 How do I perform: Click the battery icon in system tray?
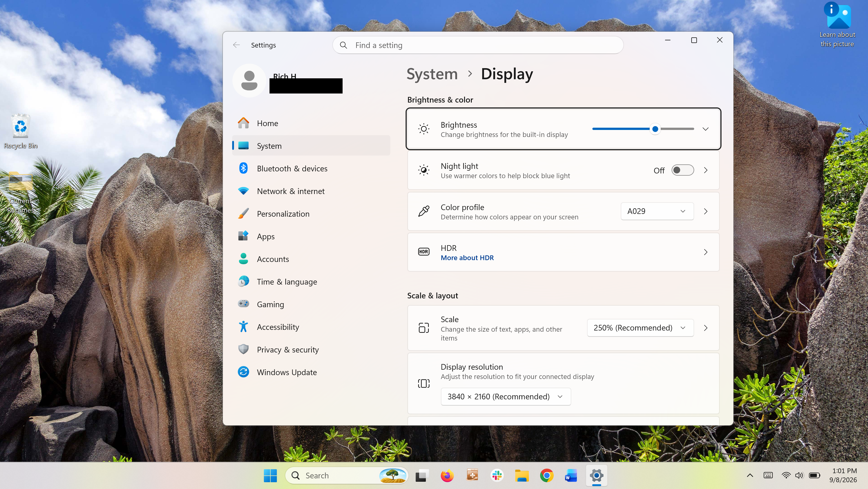(x=814, y=476)
